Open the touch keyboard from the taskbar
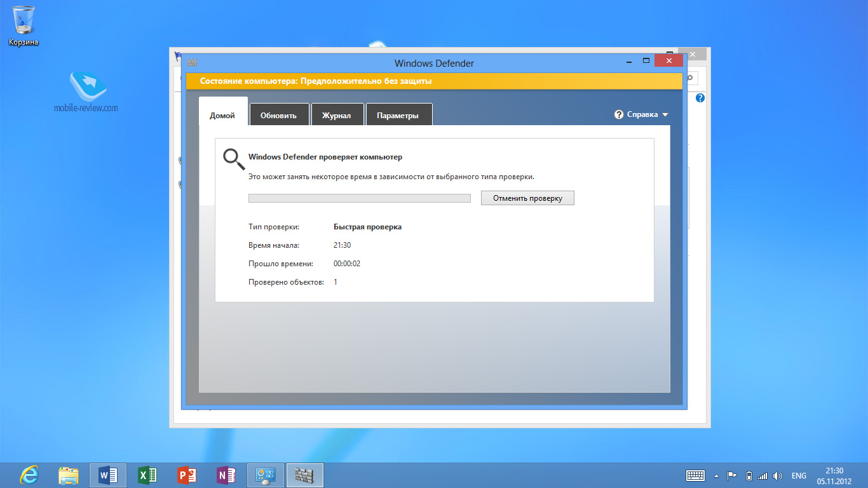868x488 pixels. pos(695,475)
